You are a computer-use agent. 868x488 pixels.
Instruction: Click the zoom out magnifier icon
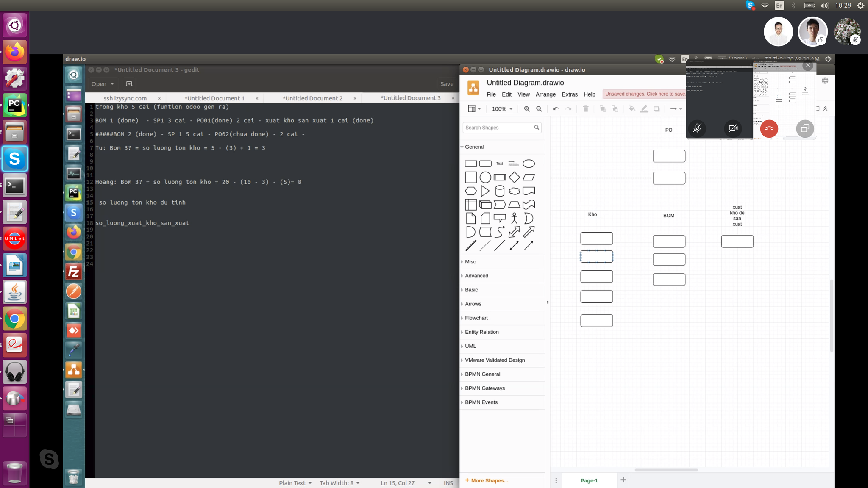click(x=539, y=109)
